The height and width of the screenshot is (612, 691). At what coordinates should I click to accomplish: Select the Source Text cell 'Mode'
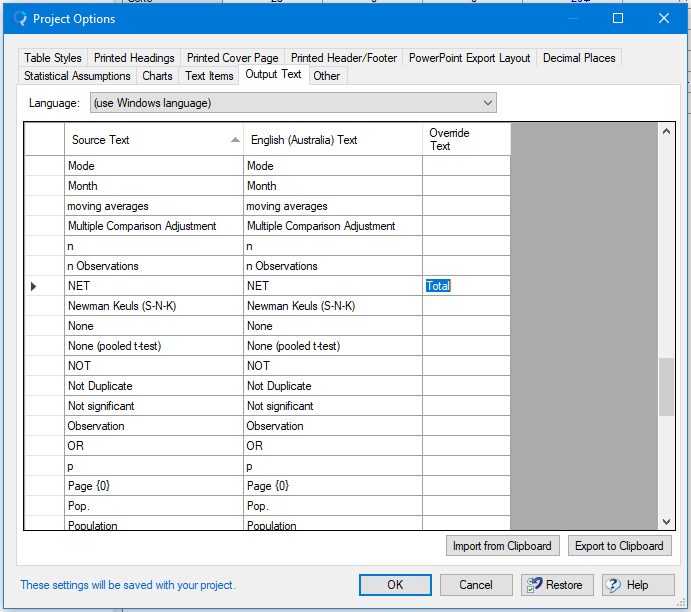(x=154, y=166)
